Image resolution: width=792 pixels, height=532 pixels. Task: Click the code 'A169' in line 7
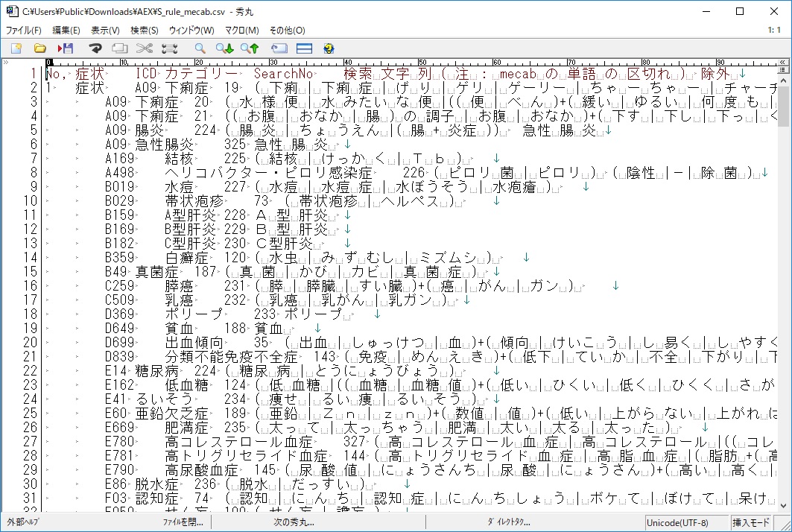120,159
